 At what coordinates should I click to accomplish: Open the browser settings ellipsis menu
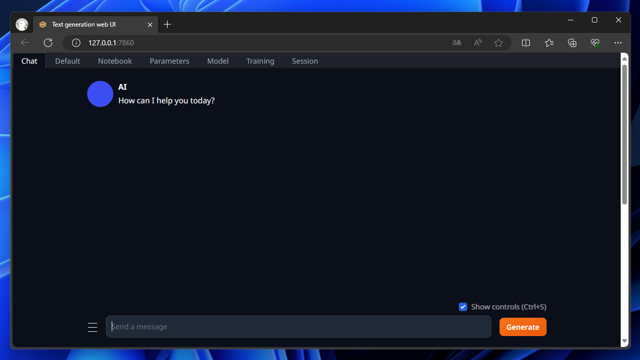(x=618, y=42)
